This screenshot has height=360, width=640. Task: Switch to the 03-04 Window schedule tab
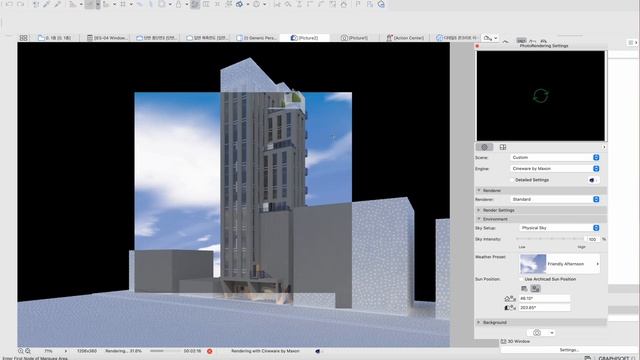click(x=107, y=38)
